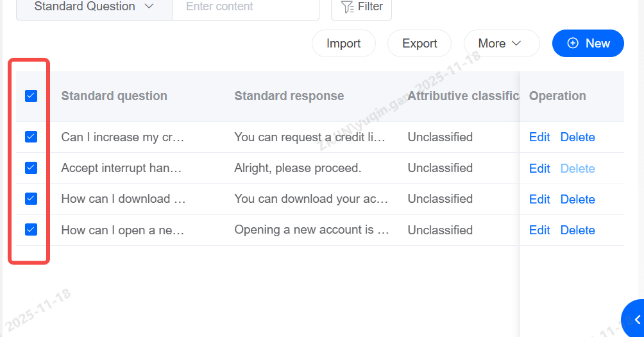
Task: Edit the credit limit question row
Action: [539, 137]
